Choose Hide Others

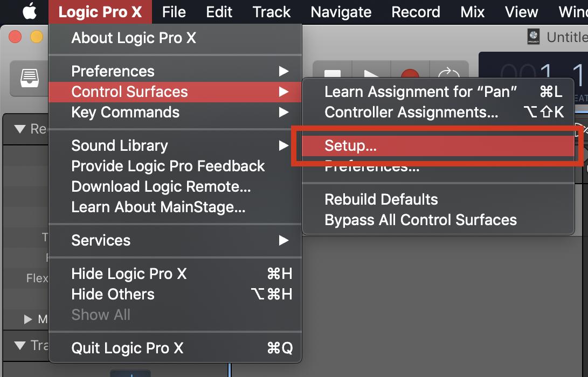175,294
